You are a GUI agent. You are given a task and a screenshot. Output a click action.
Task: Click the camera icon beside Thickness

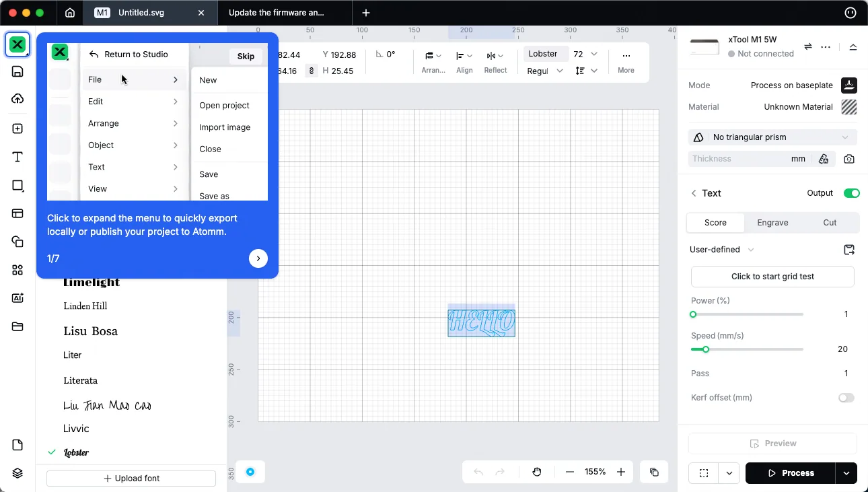tap(849, 159)
